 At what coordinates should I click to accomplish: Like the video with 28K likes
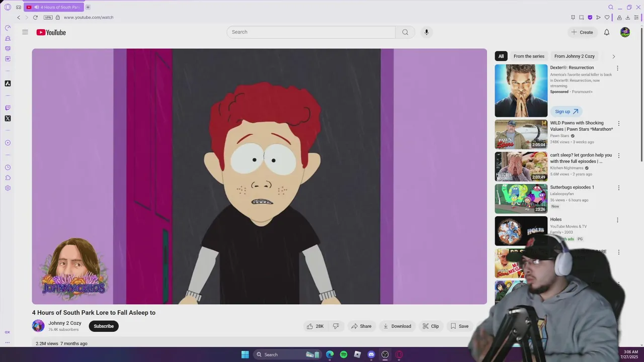pos(315,326)
